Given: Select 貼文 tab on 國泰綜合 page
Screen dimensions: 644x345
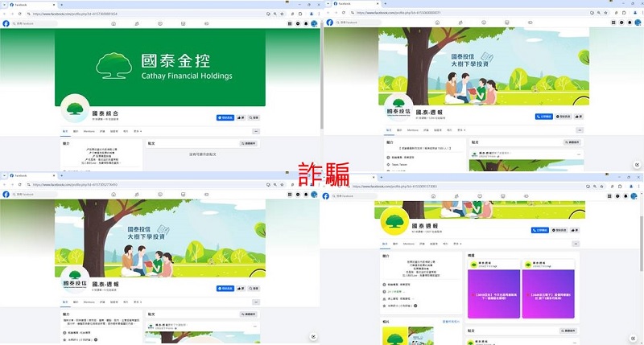Looking at the screenshot, I should [65, 131].
